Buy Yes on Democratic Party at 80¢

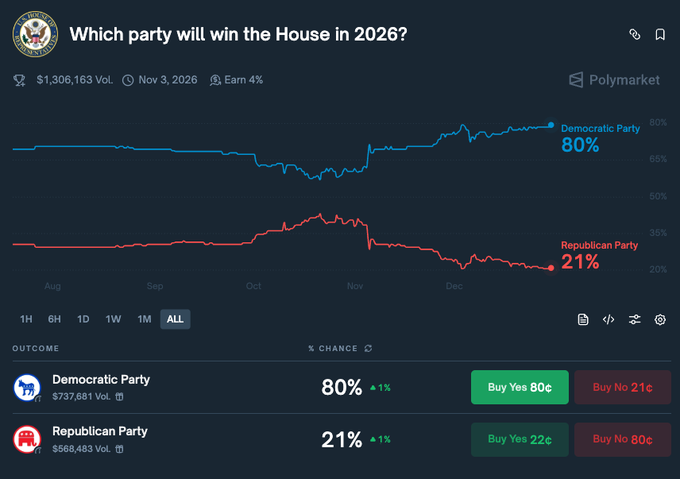point(519,387)
